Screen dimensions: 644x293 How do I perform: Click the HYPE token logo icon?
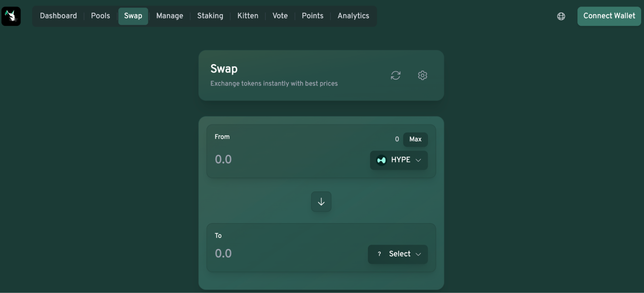381,160
